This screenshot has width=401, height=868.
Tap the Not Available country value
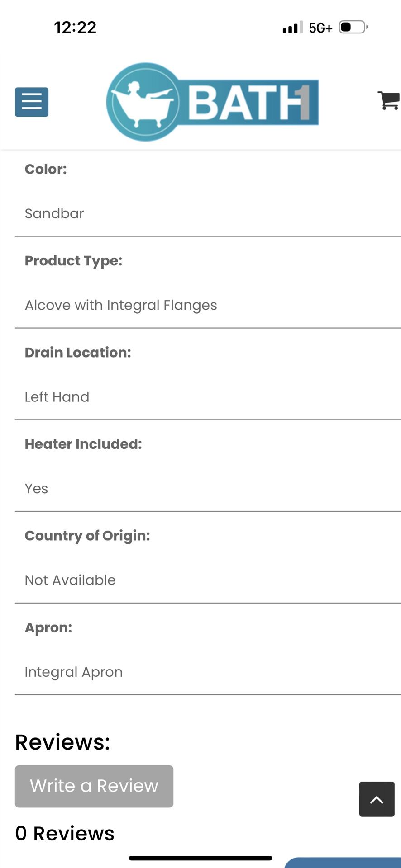coord(70,580)
